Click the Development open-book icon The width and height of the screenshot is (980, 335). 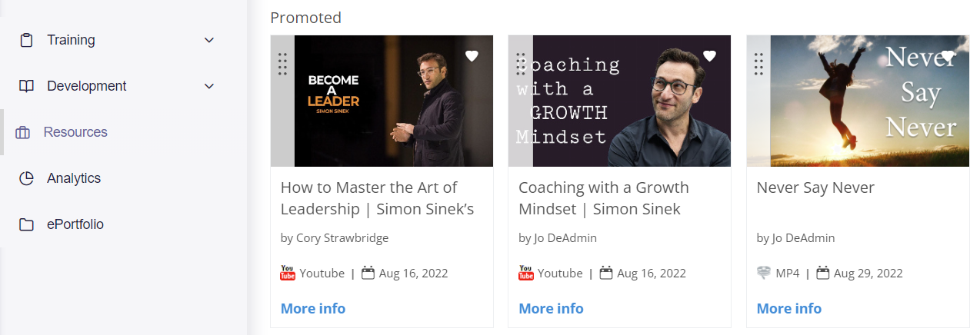(x=27, y=86)
